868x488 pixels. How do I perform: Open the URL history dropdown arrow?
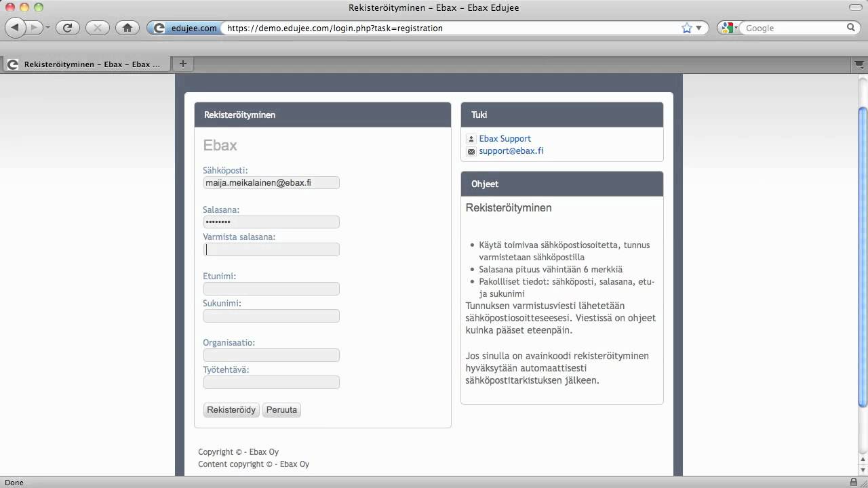coord(698,28)
